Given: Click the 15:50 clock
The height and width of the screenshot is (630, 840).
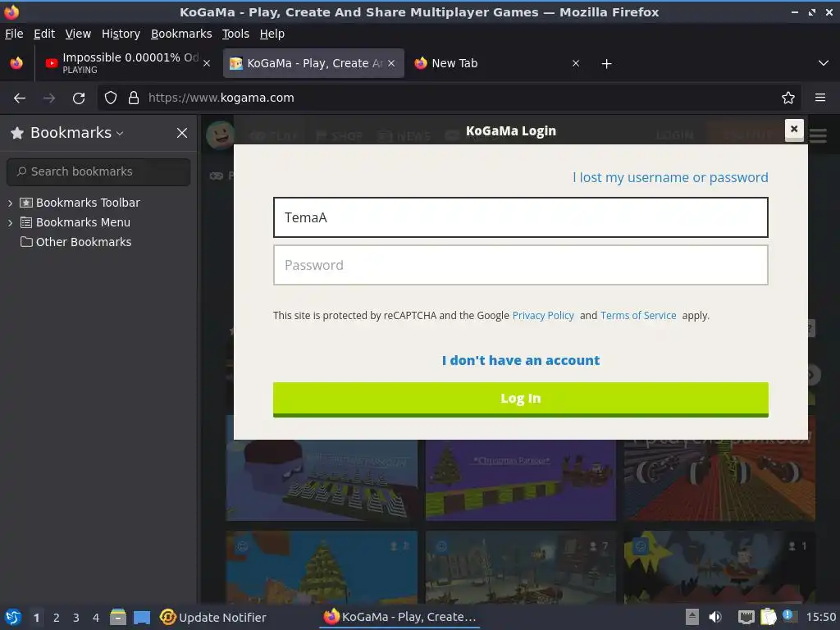Looking at the screenshot, I should 820,618.
